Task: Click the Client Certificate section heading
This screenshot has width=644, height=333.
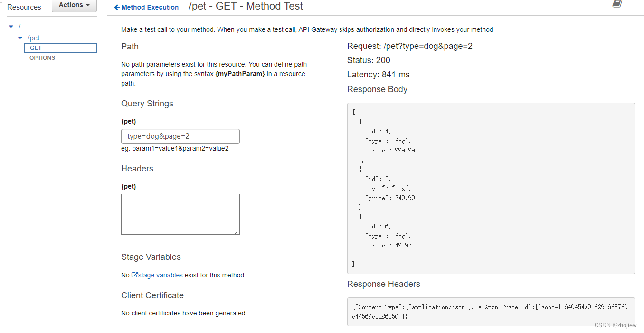Action: coord(152,295)
